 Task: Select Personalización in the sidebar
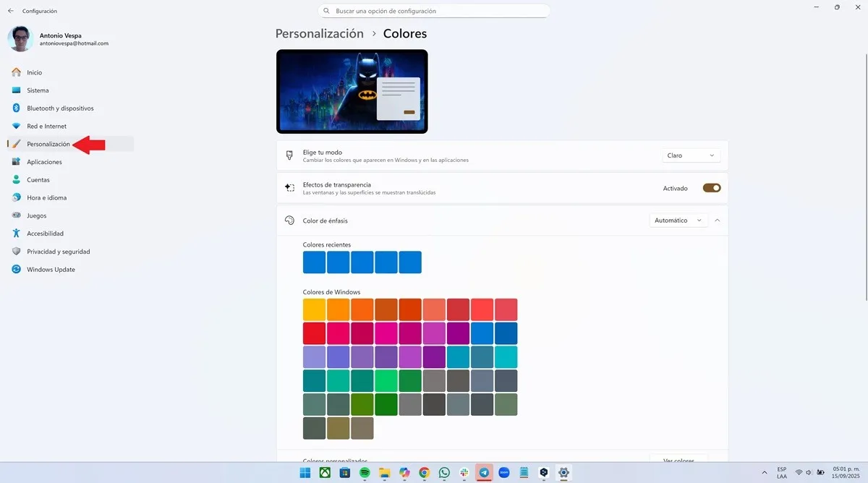pyautogui.click(x=69, y=144)
